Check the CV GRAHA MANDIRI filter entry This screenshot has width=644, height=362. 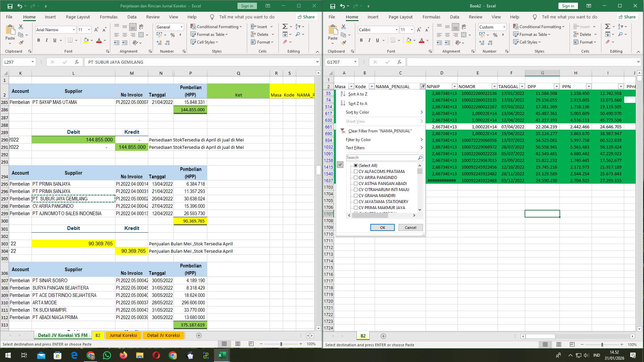pyautogui.click(x=356, y=195)
